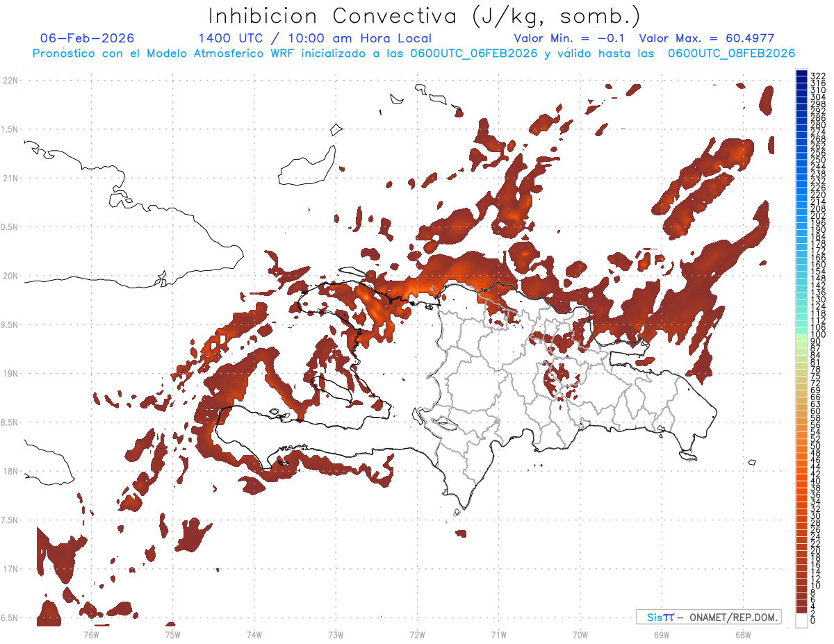Click the time '1400 UTC / 10:00 am Hora Local'
This screenshot has height=644, width=834.
tap(315, 38)
